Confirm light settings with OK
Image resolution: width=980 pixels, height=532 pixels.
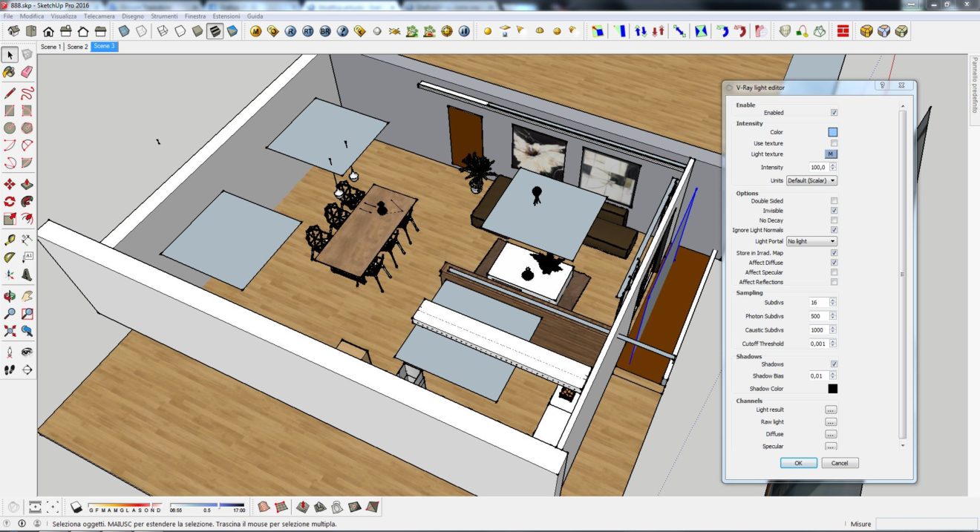798,463
